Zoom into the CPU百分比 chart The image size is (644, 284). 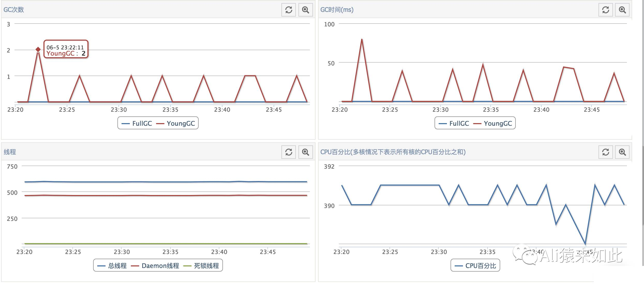tap(622, 152)
